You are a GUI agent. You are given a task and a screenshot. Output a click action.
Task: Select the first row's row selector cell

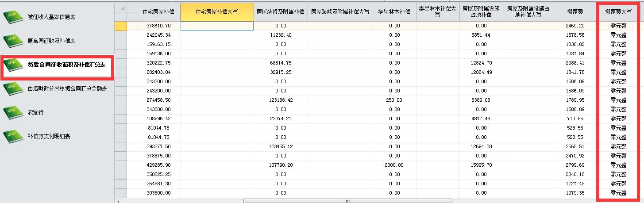click(x=120, y=26)
